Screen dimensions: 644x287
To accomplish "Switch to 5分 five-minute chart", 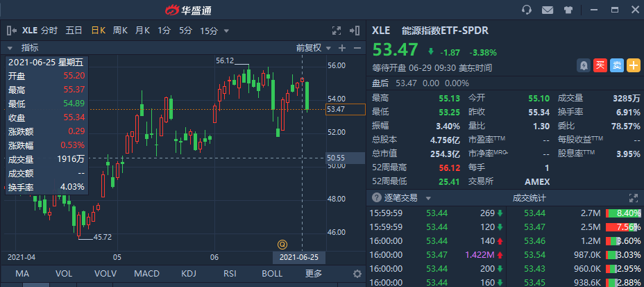I will tap(185, 31).
